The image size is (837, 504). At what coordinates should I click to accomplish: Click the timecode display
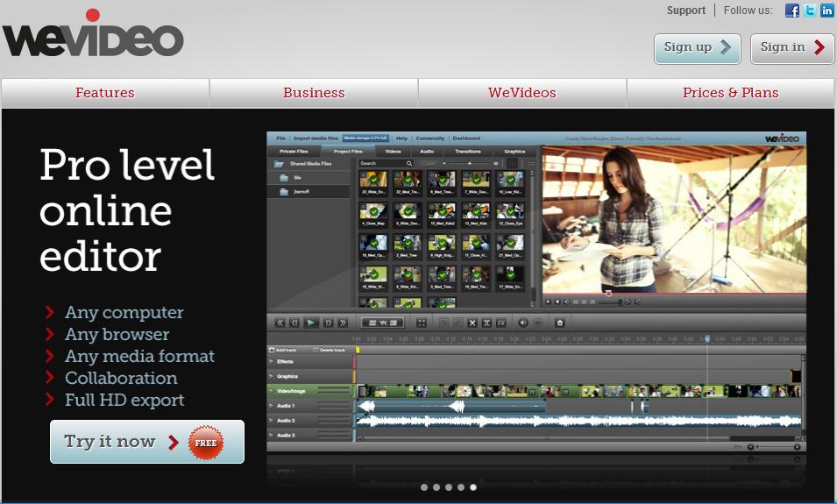pos(382,323)
